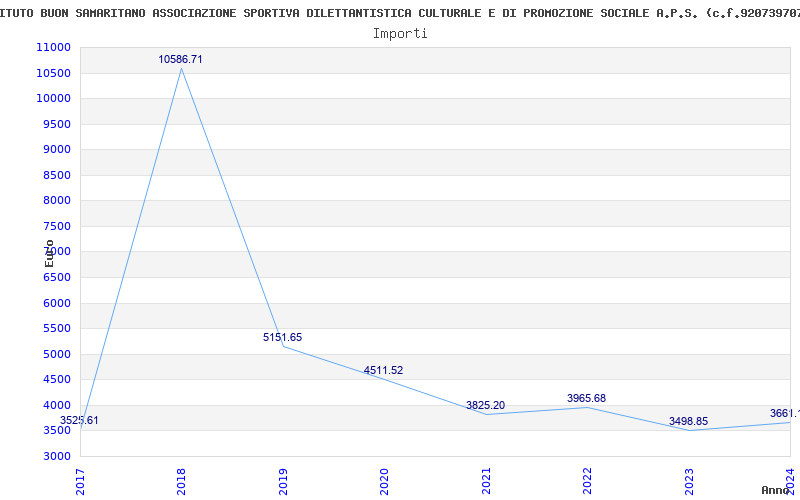800x500 pixels.
Task: Click the 6500 y-axis tick label
Action: (x=57, y=277)
